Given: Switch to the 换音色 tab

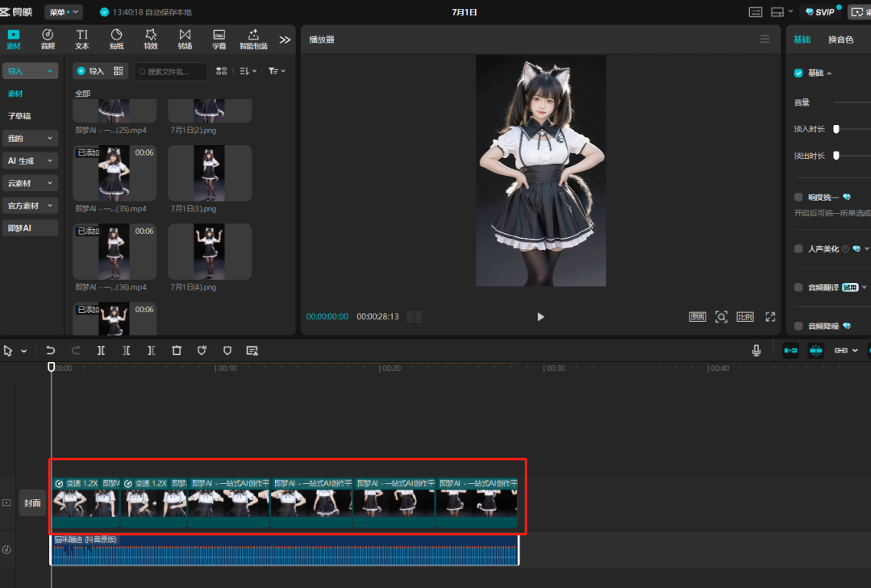Looking at the screenshot, I should 843,39.
